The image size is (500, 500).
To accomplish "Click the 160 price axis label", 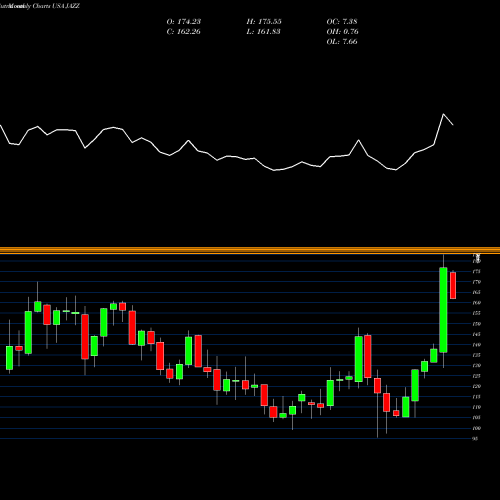I will pyautogui.click(x=477, y=303).
